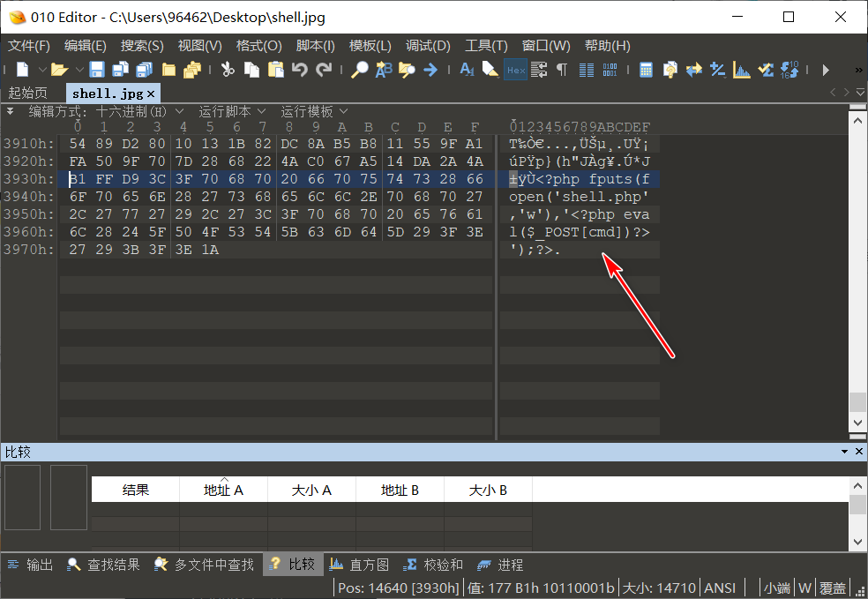Sort by the 地址 A column header
The height and width of the screenshot is (599, 868).
224,490
